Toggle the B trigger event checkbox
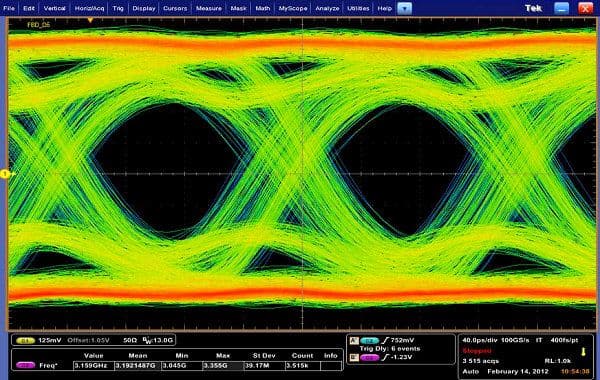This screenshot has width=600, height=380. 354,357
